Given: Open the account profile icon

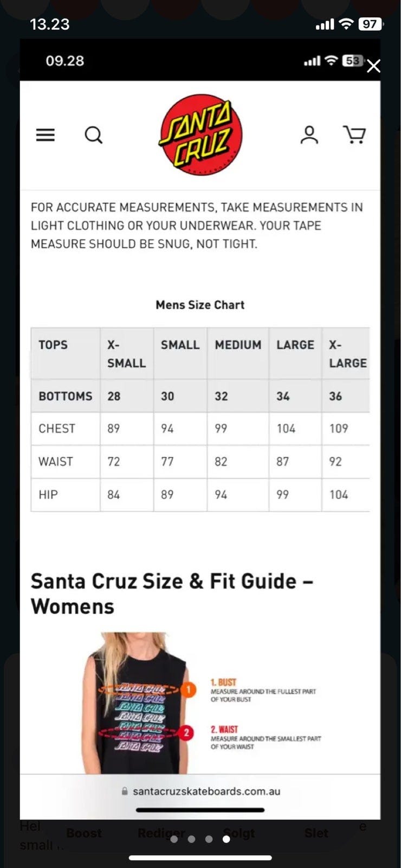Looking at the screenshot, I should point(309,135).
